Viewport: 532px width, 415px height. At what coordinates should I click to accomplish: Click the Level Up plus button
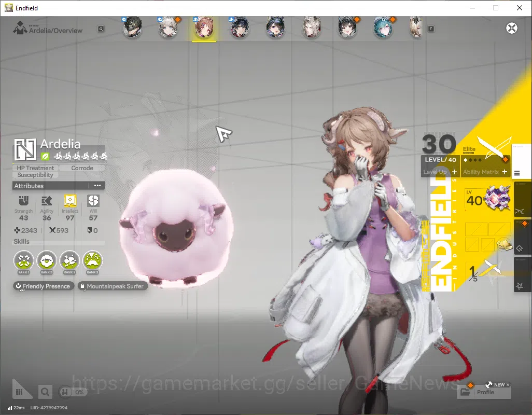pyautogui.click(x=454, y=172)
